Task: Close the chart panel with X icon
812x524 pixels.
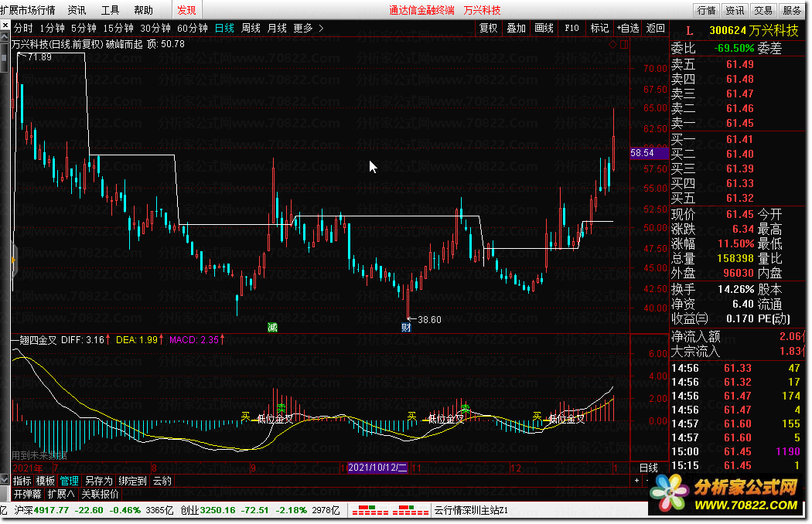Action: coord(5,25)
